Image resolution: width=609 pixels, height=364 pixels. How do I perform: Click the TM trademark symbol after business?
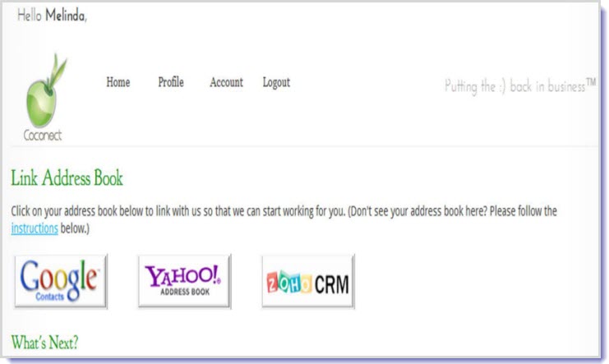590,83
